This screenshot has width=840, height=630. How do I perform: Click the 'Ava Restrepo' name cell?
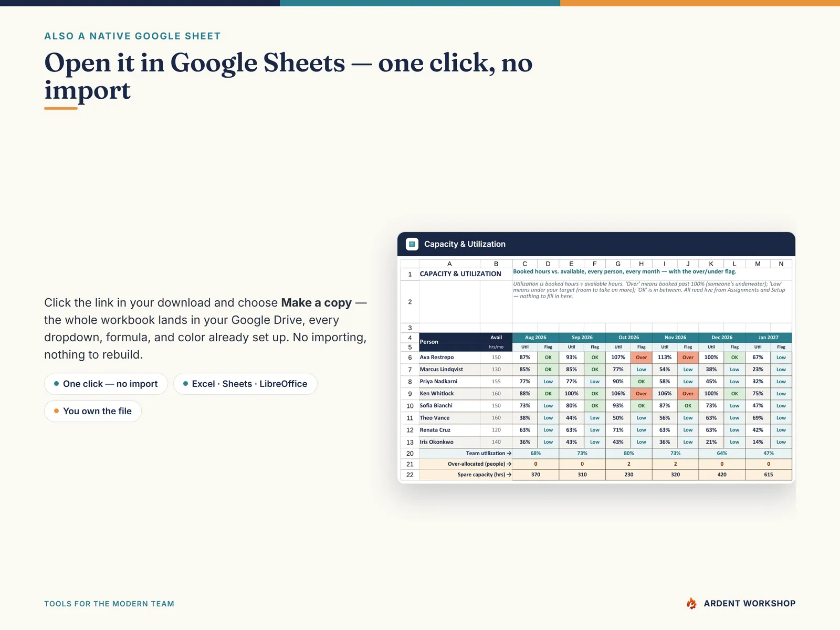449,358
